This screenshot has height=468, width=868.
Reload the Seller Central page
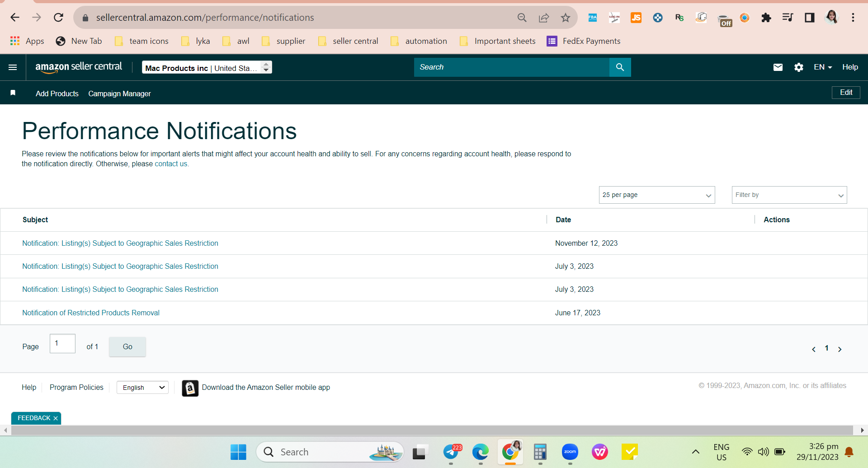[58, 18]
